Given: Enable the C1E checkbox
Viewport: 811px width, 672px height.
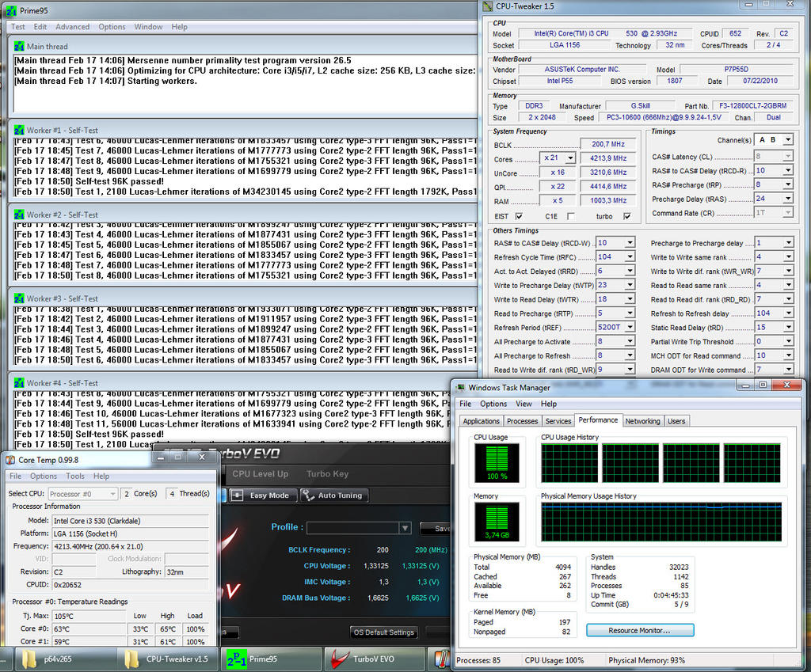Looking at the screenshot, I should click(x=570, y=216).
